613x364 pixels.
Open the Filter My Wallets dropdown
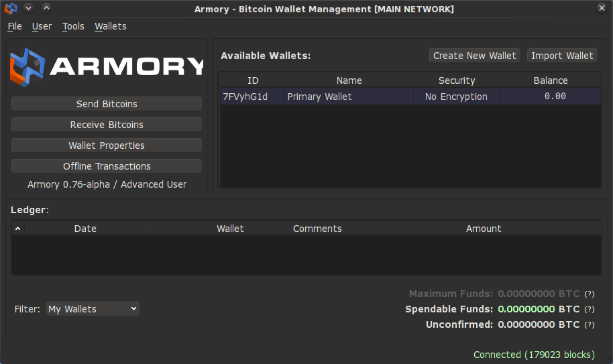[x=93, y=309]
